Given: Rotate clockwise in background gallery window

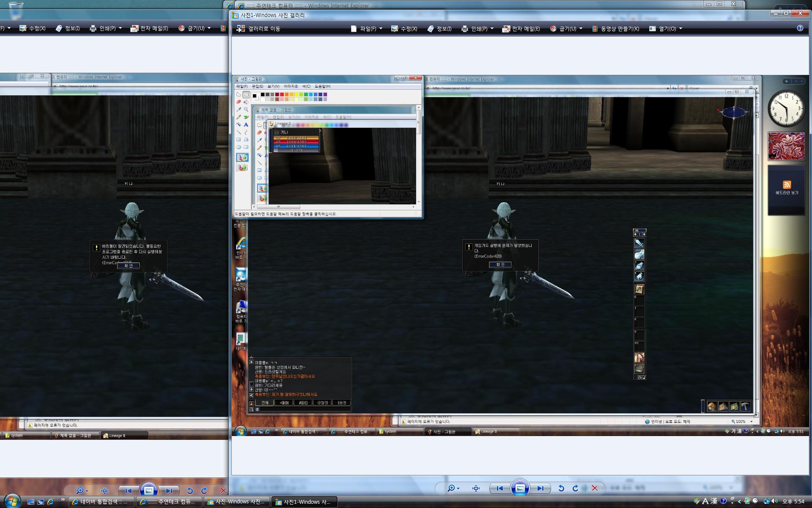Looking at the screenshot, I should tap(204, 491).
